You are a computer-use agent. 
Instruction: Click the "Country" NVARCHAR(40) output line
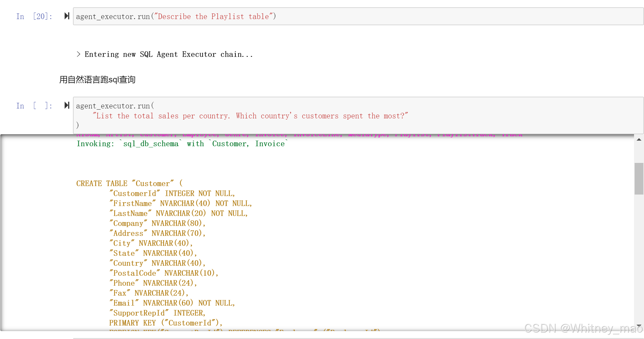click(157, 263)
